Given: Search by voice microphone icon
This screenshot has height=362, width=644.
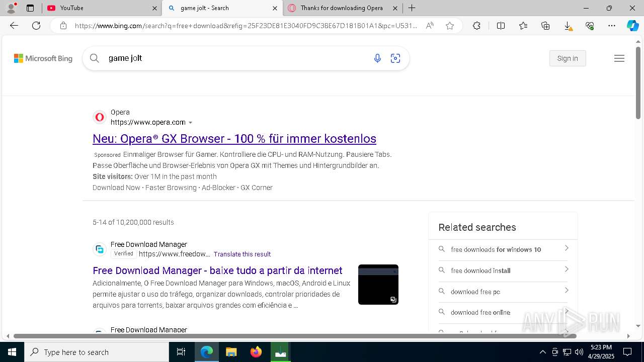Looking at the screenshot, I should [x=377, y=58].
